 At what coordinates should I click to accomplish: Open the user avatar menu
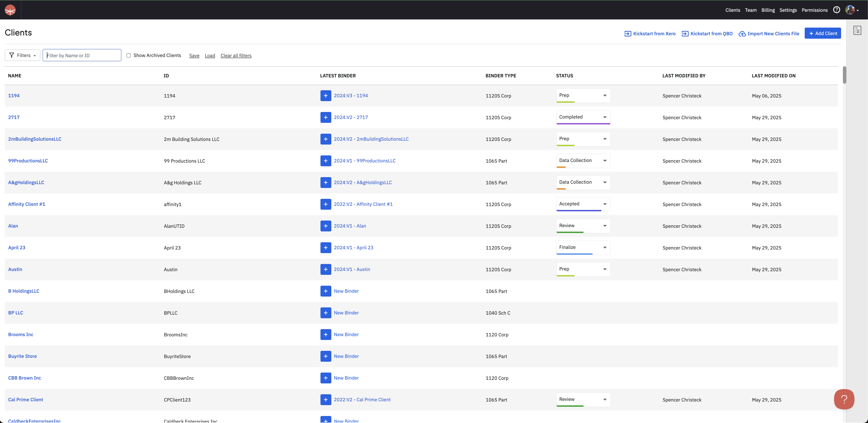coord(851,10)
